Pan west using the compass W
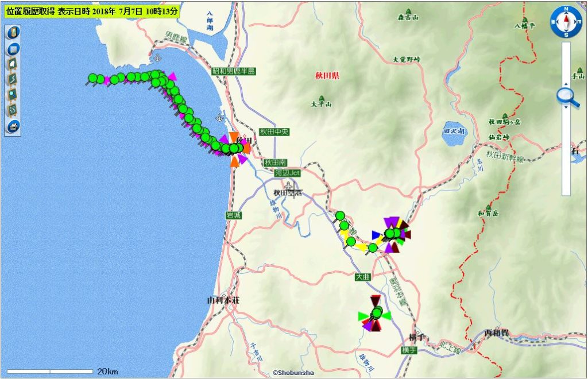Screen dimensions: 588x379 click(x=554, y=22)
